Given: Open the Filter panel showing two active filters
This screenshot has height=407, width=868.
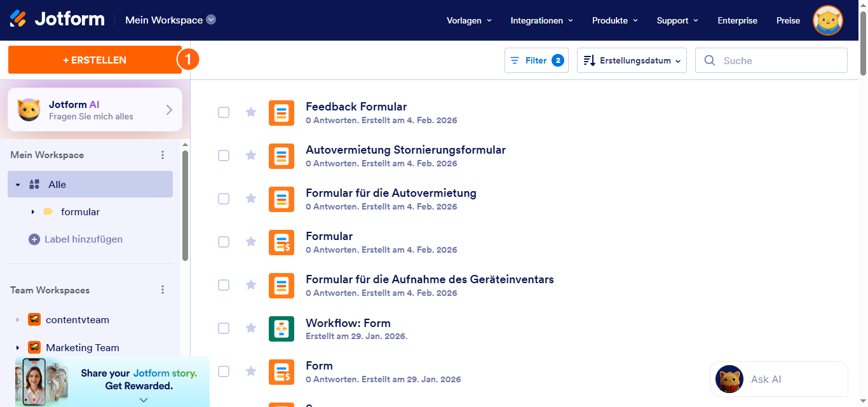Looking at the screenshot, I should tap(536, 60).
